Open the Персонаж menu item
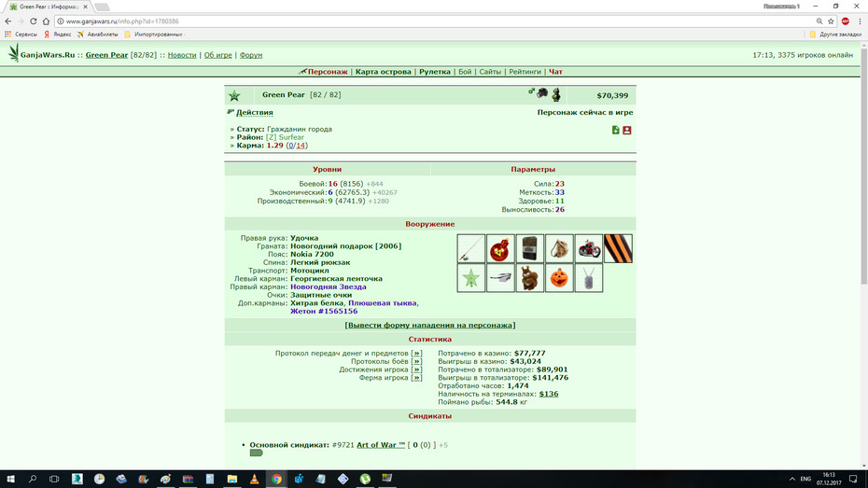This screenshot has height=488, width=868. point(328,71)
